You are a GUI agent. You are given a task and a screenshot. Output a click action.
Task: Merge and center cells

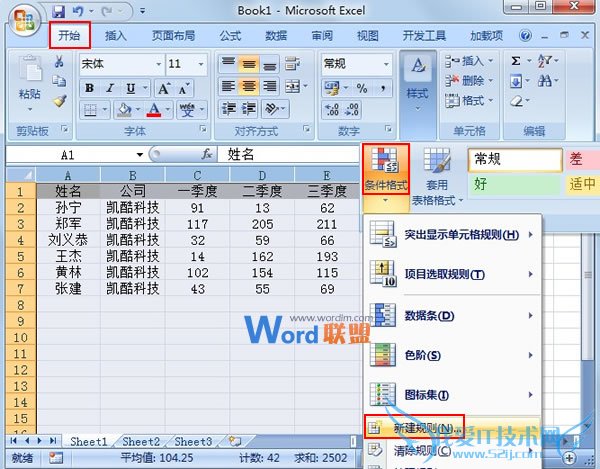tap(293, 86)
